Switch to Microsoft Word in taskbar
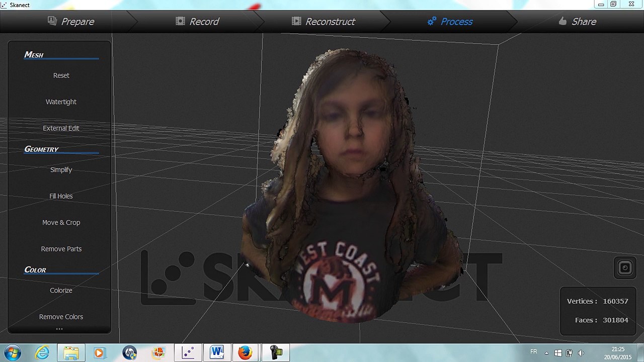This screenshot has height=362, width=644. coord(217,353)
